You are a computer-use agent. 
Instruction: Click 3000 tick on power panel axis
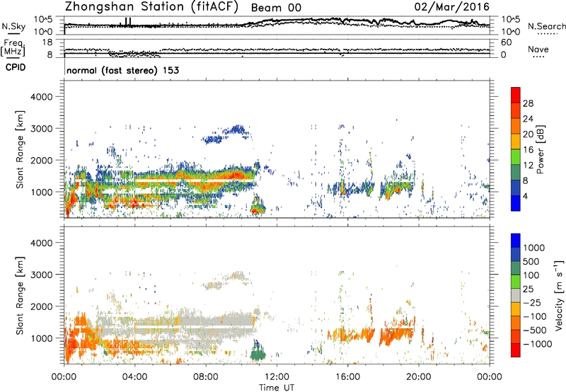coord(41,129)
